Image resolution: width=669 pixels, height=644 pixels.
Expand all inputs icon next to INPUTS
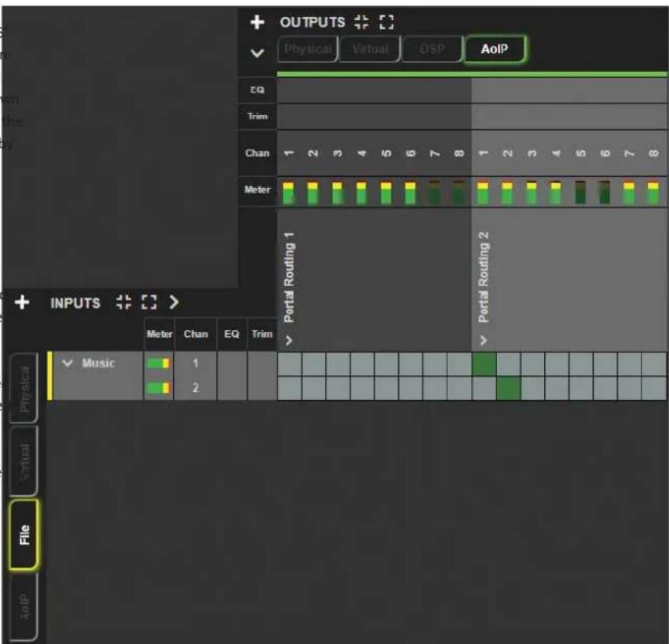pyautogui.click(x=149, y=302)
